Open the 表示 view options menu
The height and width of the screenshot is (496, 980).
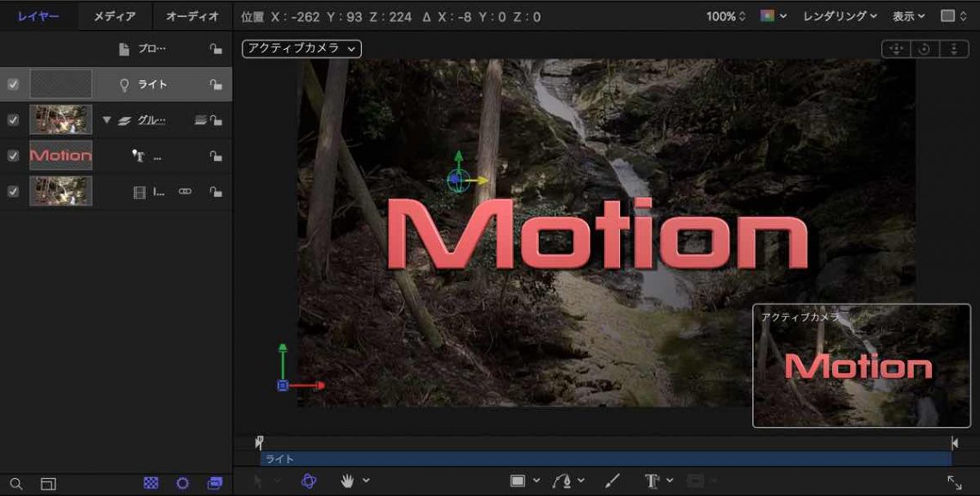908,16
